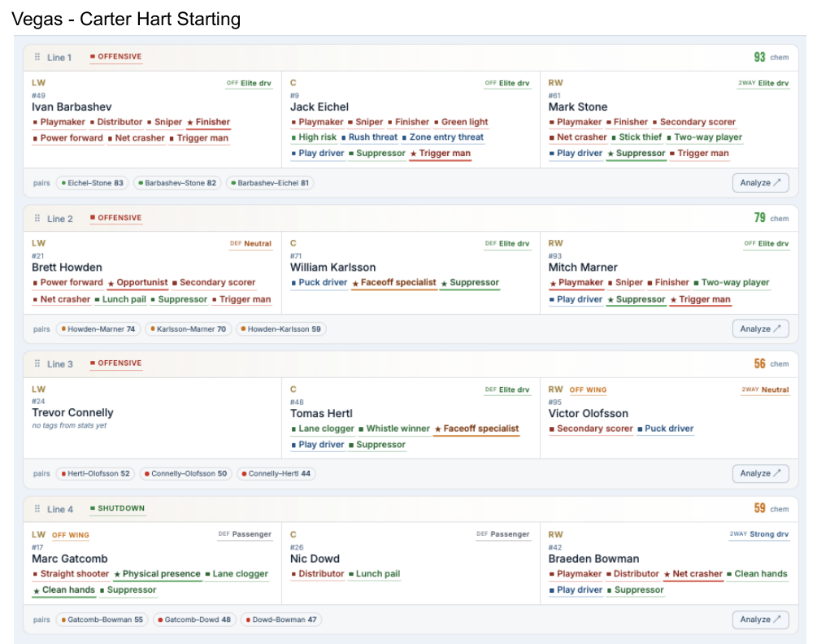Screen dimensions: 817x644
Task: Select the Connelly–Hertl 44 pair chip
Action: 276,473
